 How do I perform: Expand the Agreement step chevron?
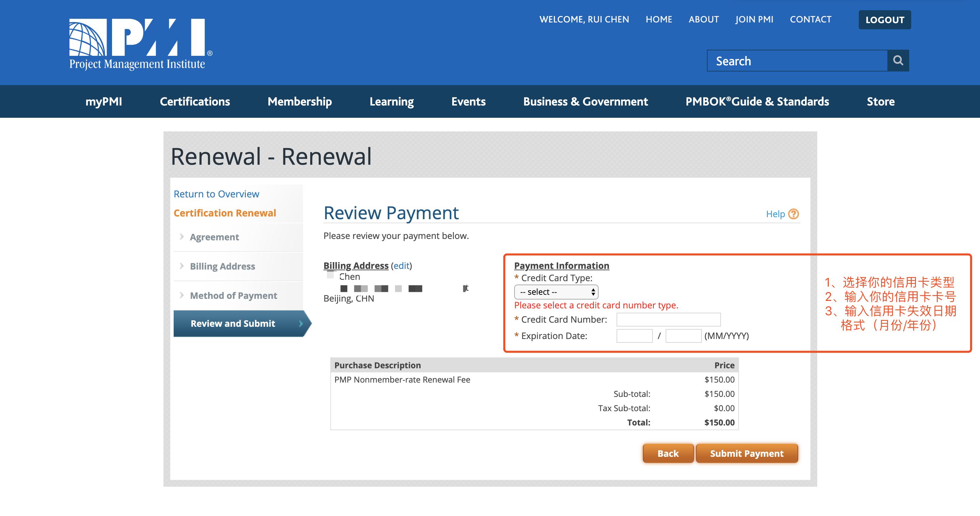181,237
